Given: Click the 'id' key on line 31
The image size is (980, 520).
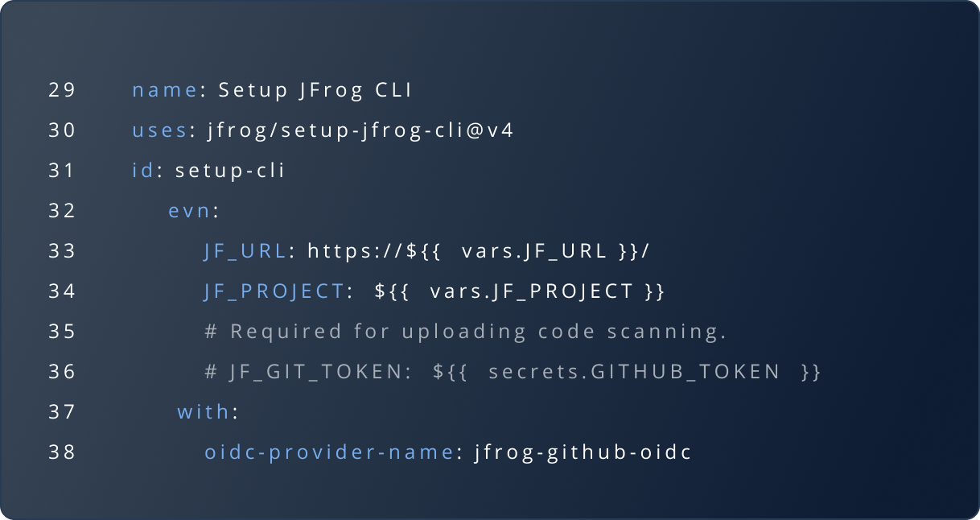Looking at the screenshot, I should [x=142, y=171].
